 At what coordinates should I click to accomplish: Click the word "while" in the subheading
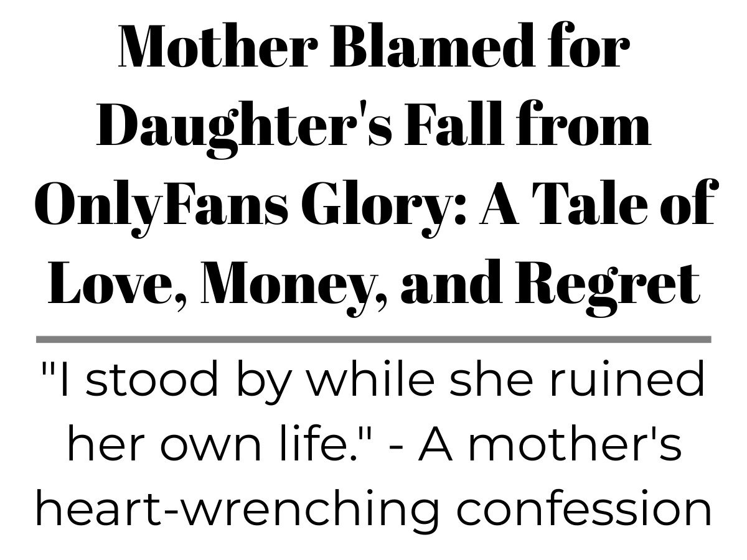tap(361, 383)
